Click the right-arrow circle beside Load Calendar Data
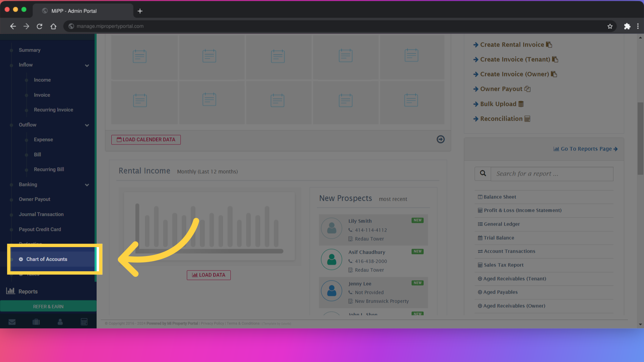Viewport: 644px width, 362px height. [440, 139]
